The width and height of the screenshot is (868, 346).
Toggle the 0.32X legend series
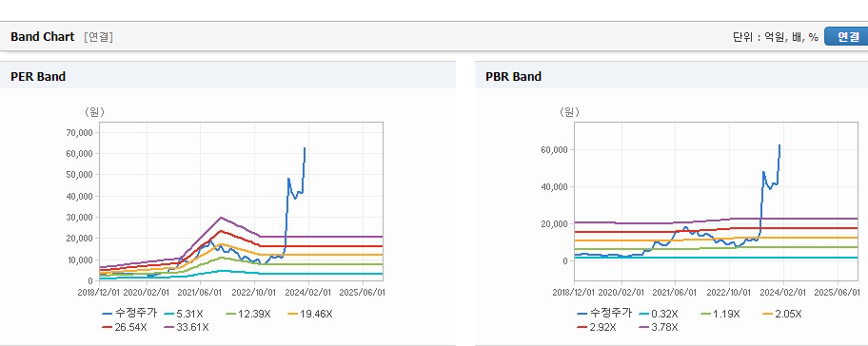pyautogui.click(x=660, y=314)
